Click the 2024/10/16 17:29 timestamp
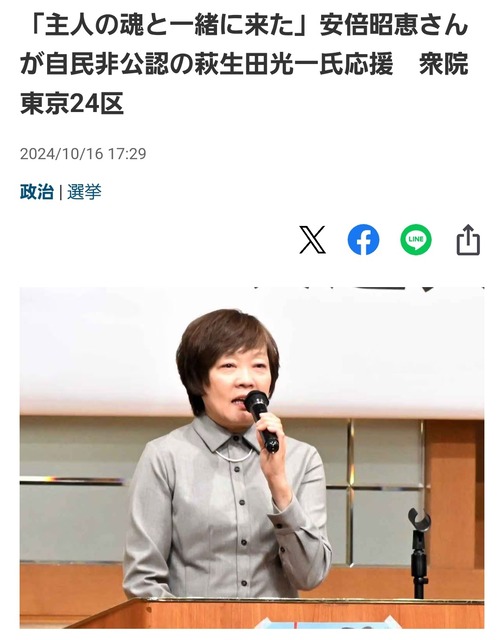The height and width of the screenshot is (640, 504). pyautogui.click(x=83, y=154)
